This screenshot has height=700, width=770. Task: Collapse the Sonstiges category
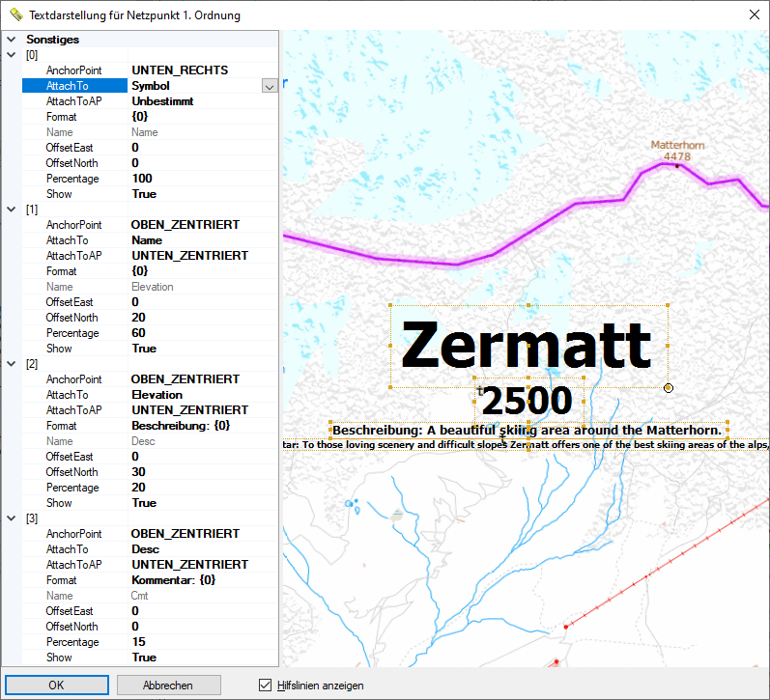pos(12,40)
